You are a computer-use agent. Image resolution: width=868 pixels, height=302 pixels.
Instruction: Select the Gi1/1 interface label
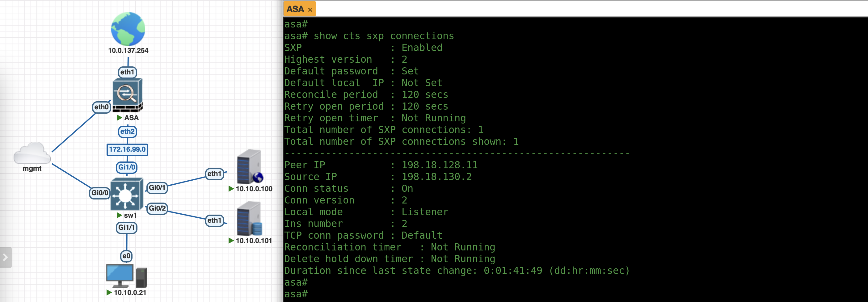(126, 227)
